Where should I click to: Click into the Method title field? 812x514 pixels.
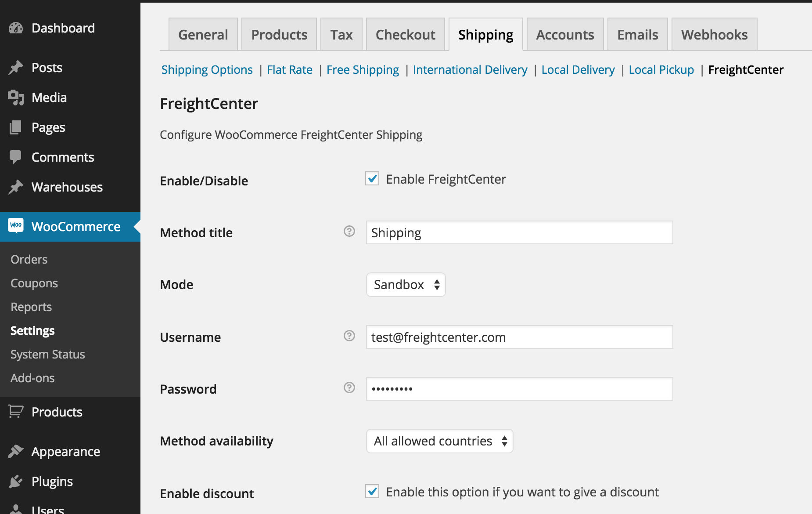click(520, 232)
